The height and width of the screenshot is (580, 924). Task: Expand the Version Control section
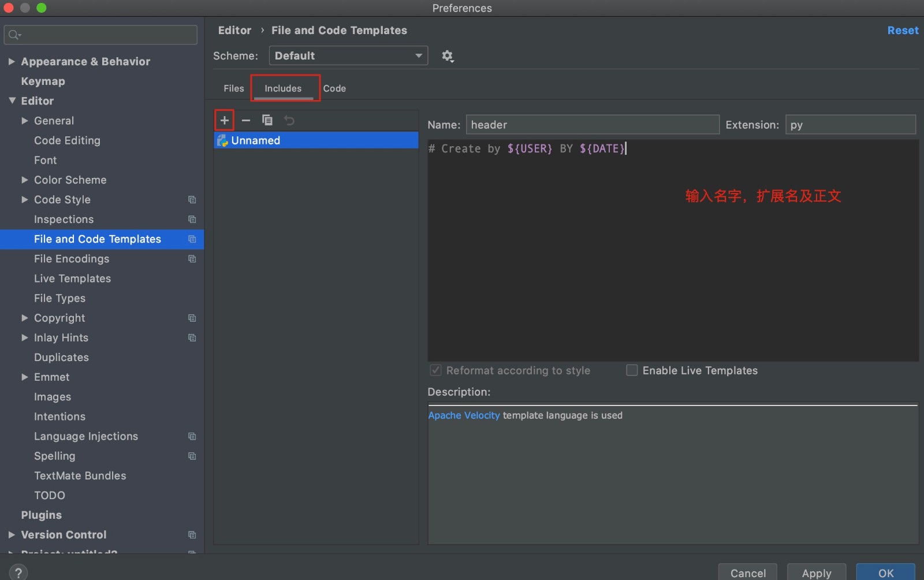pos(12,535)
